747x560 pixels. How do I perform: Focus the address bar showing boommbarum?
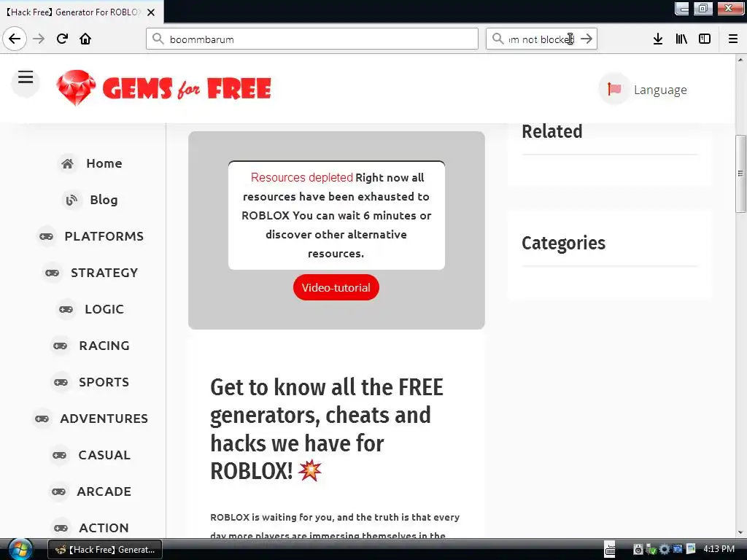pyautogui.click(x=312, y=39)
